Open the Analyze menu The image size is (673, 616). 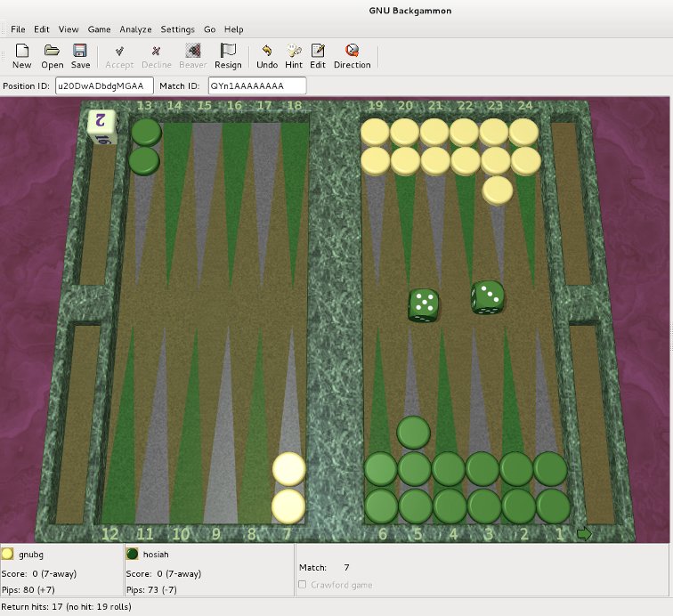click(135, 29)
